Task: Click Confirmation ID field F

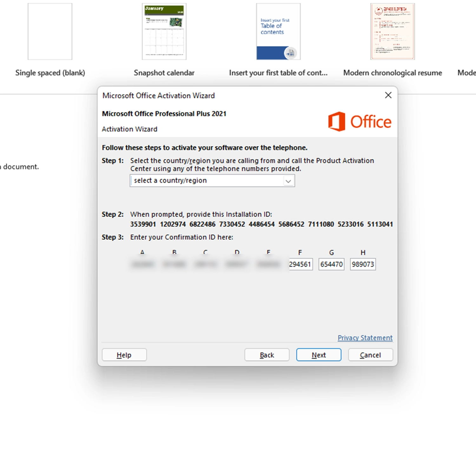Action: [300, 264]
